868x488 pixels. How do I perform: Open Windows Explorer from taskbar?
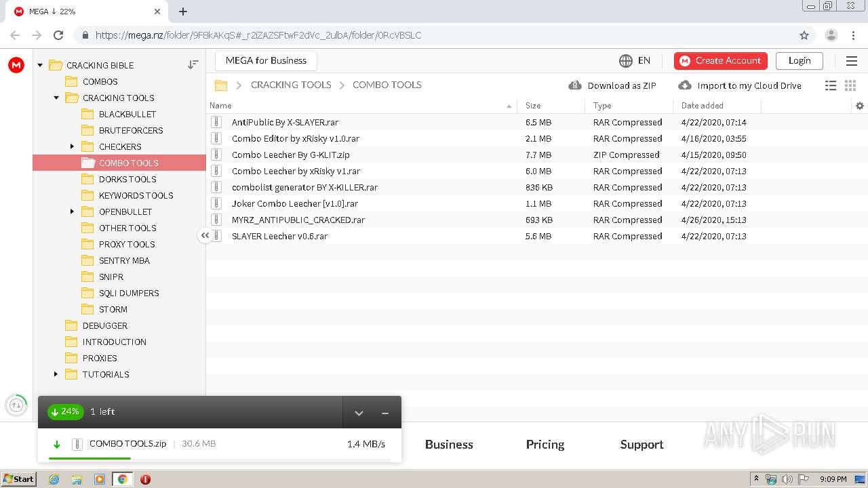[77, 479]
